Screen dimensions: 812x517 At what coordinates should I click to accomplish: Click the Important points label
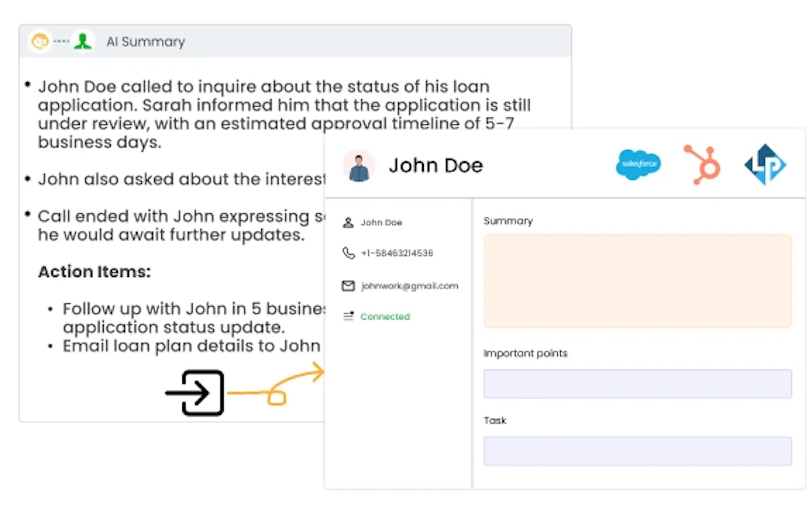[526, 353]
